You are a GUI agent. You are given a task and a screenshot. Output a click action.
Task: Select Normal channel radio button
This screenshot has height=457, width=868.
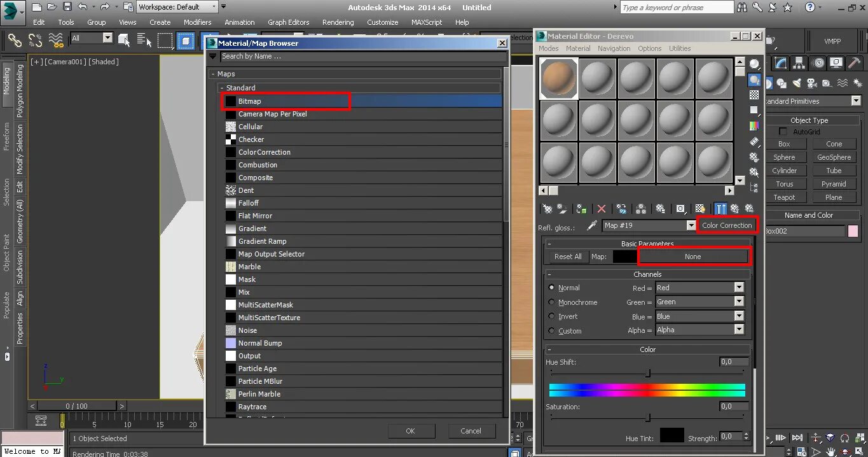551,288
